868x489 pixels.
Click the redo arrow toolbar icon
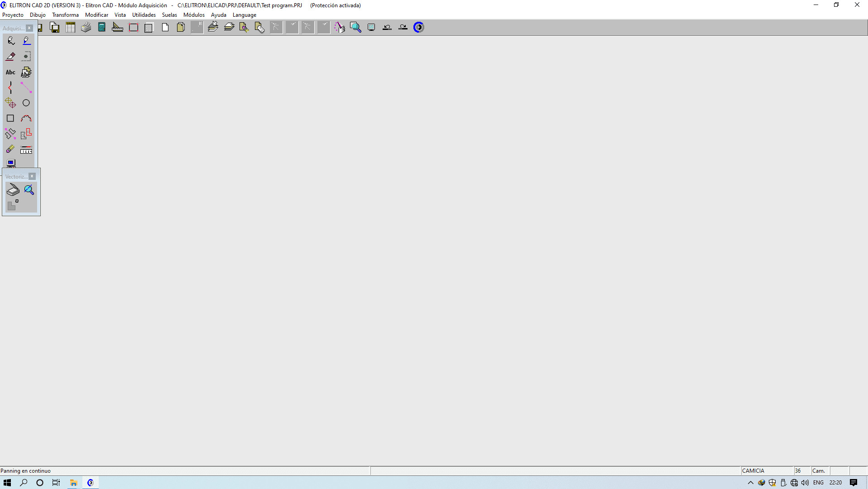[x=403, y=27]
